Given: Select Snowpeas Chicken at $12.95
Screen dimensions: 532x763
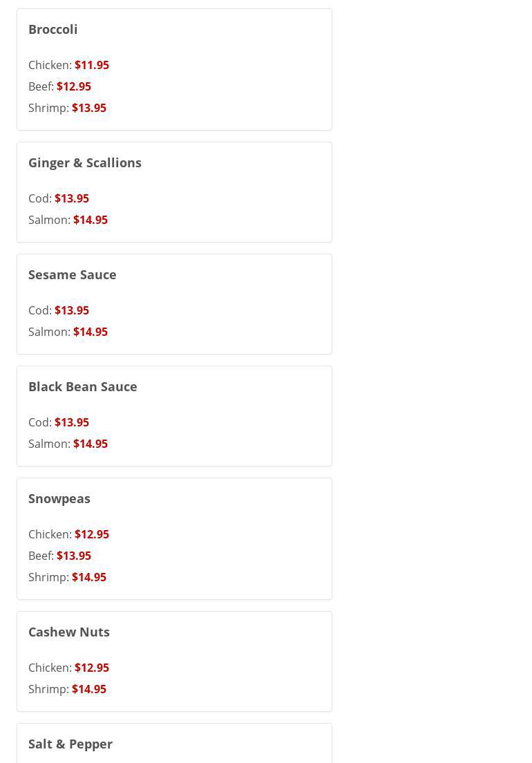Looking at the screenshot, I should pos(68,534).
